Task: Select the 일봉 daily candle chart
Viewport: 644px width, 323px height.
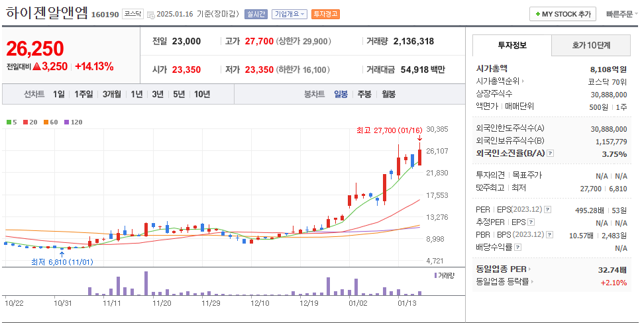Action: [341, 94]
